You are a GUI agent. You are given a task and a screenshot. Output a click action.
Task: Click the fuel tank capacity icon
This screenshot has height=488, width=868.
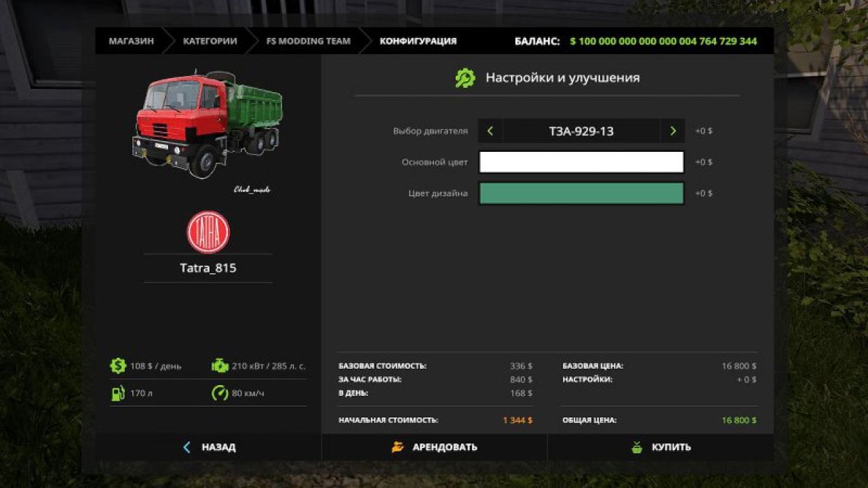tap(118, 393)
